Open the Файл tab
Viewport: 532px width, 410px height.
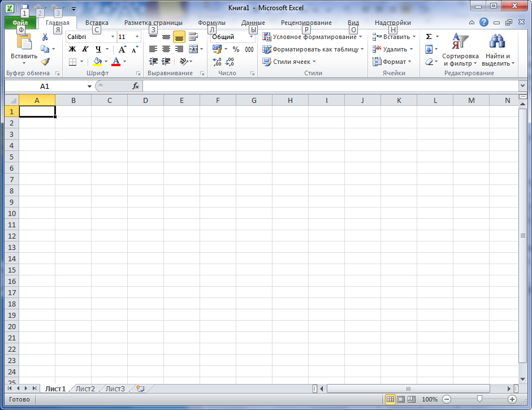click(20, 23)
